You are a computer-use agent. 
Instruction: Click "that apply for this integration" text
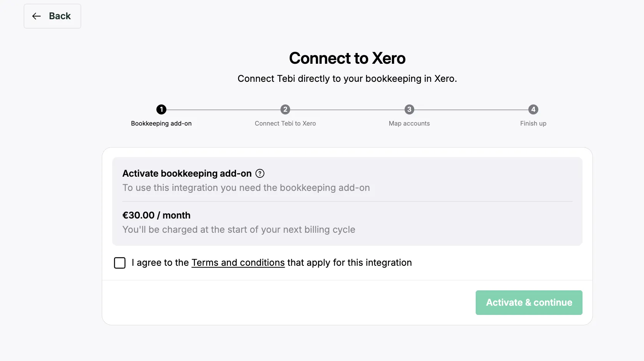(x=349, y=263)
